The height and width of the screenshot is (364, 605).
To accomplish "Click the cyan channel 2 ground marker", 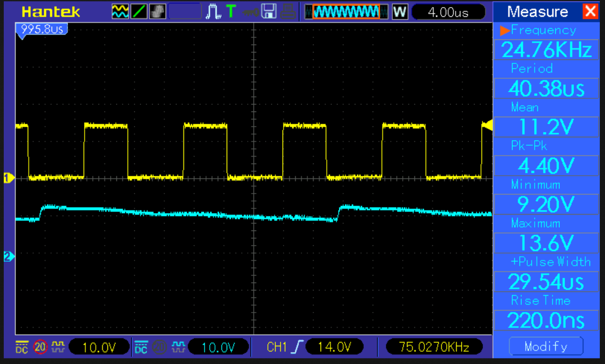I will click(x=9, y=256).
